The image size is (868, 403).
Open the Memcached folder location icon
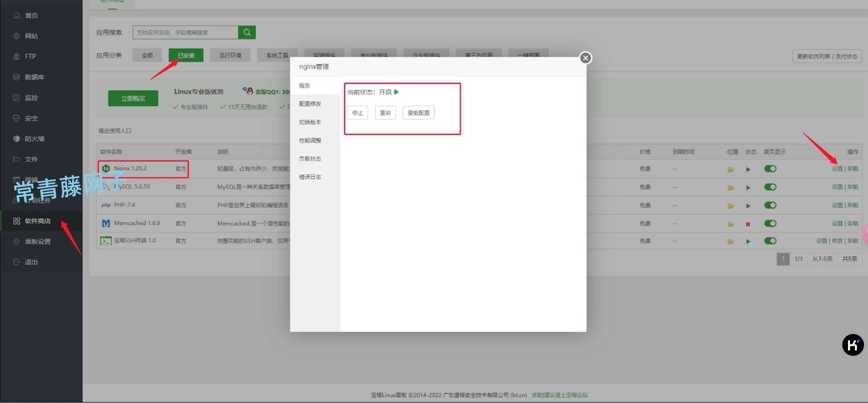[730, 224]
